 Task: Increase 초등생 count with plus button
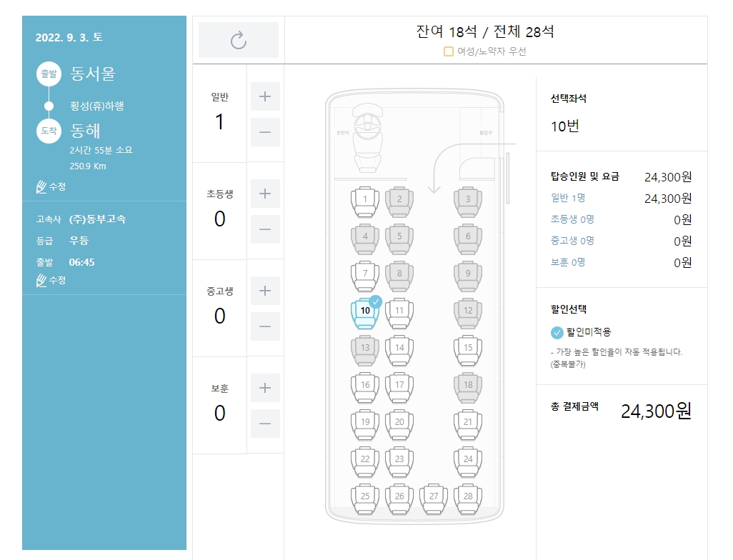[x=265, y=193]
